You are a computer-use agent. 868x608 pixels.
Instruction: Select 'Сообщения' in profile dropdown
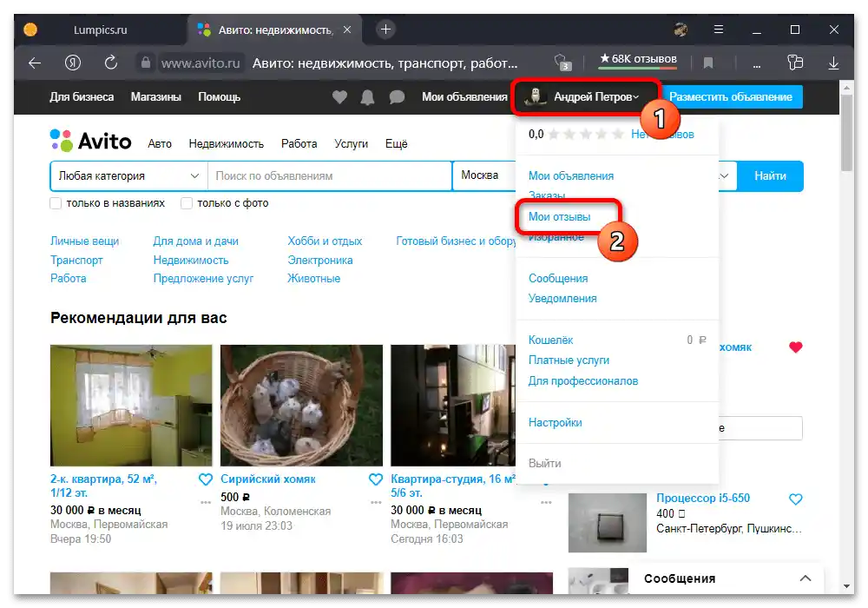[558, 278]
